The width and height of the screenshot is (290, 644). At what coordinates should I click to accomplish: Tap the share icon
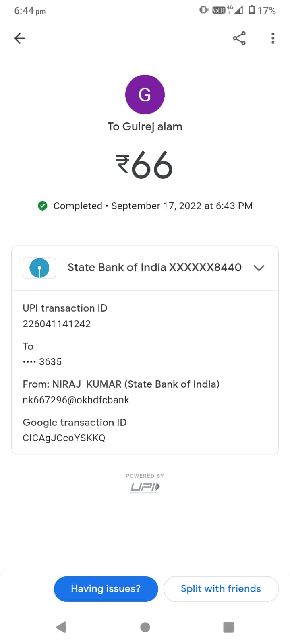[x=239, y=38]
